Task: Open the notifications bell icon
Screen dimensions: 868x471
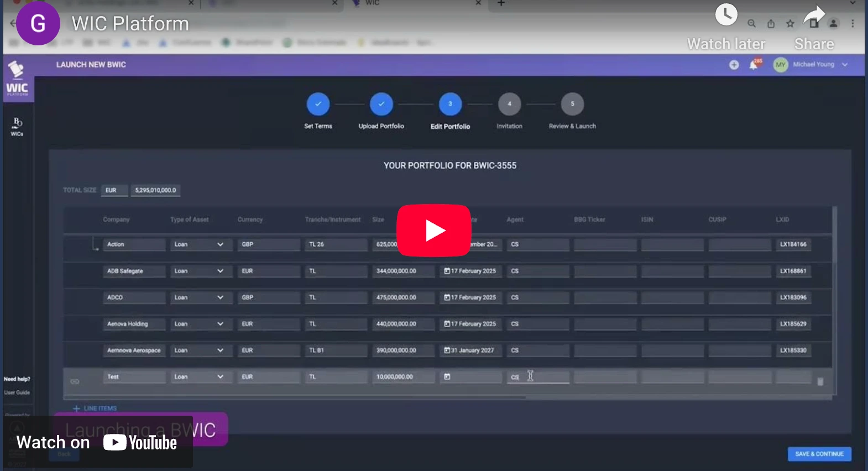Action: [x=754, y=65]
